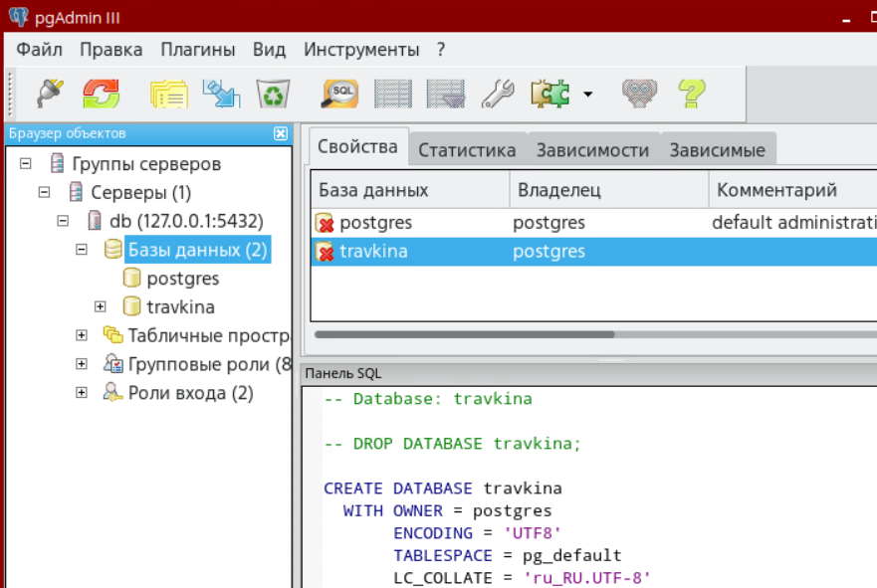Open the ? help menu
Screen dimensions: 877x588
click(441, 50)
